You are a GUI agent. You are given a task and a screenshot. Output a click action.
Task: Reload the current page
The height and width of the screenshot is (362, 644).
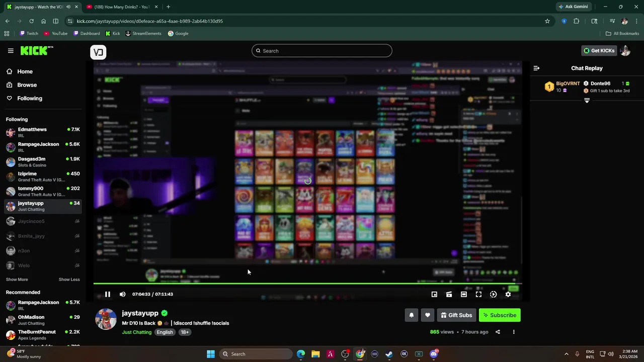point(31,21)
